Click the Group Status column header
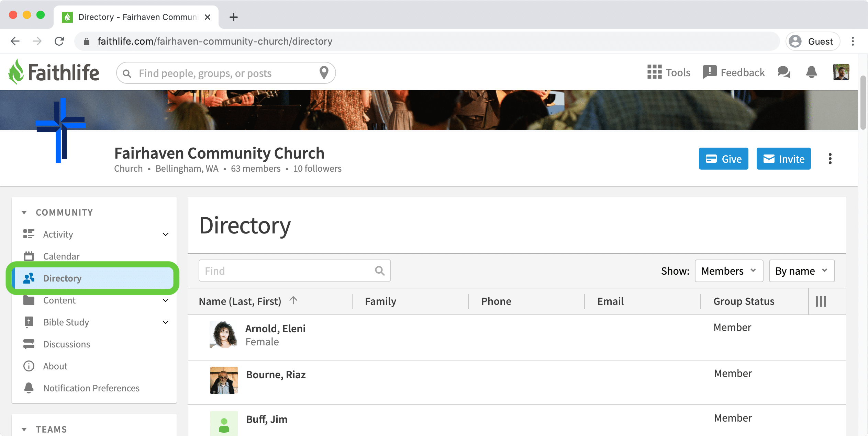The width and height of the screenshot is (868, 436). click(x=744, y=301)
